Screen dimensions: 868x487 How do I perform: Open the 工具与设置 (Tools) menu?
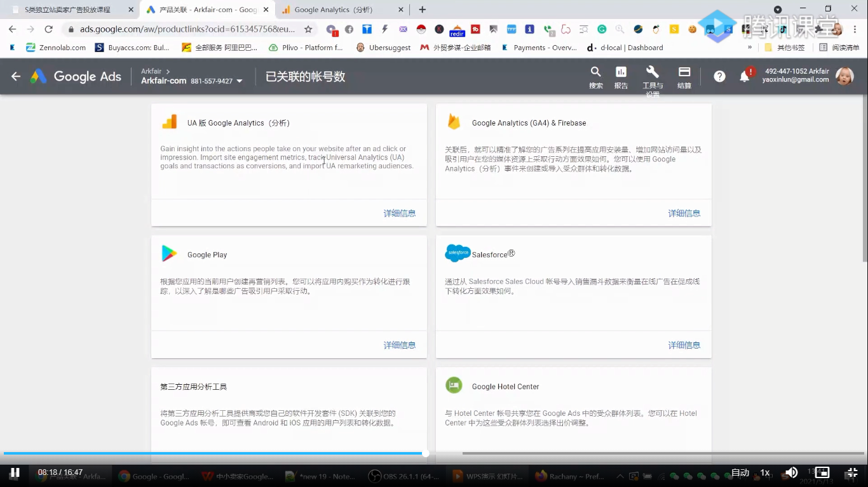pyautogui.click(x=652, y=76)
